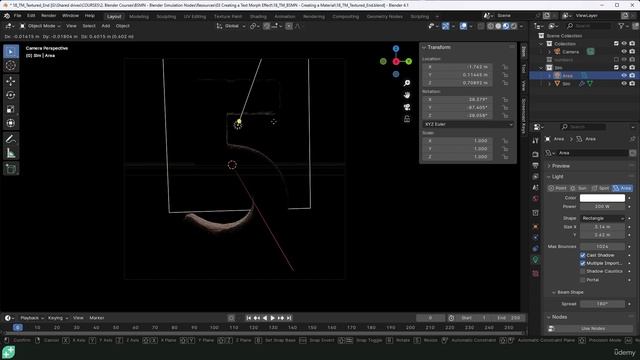Screen dimensions: 640x360
Task: Open the Object Data light properties tab
Action: [535, 260]
